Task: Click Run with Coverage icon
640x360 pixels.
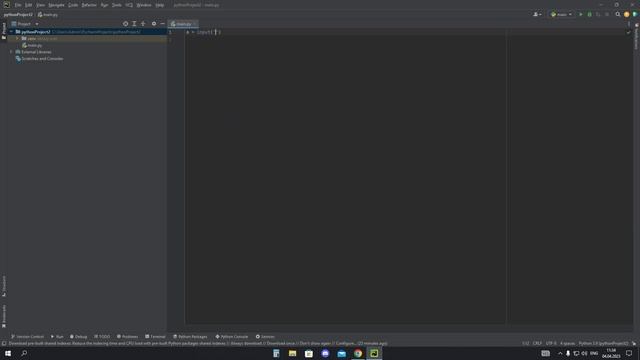Action: click(x=598, y=14)
